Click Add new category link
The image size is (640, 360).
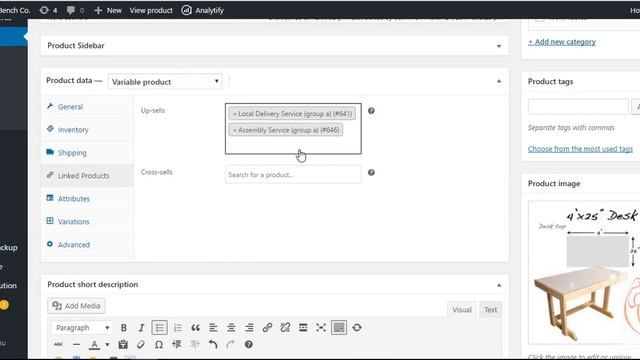point(562,42)
